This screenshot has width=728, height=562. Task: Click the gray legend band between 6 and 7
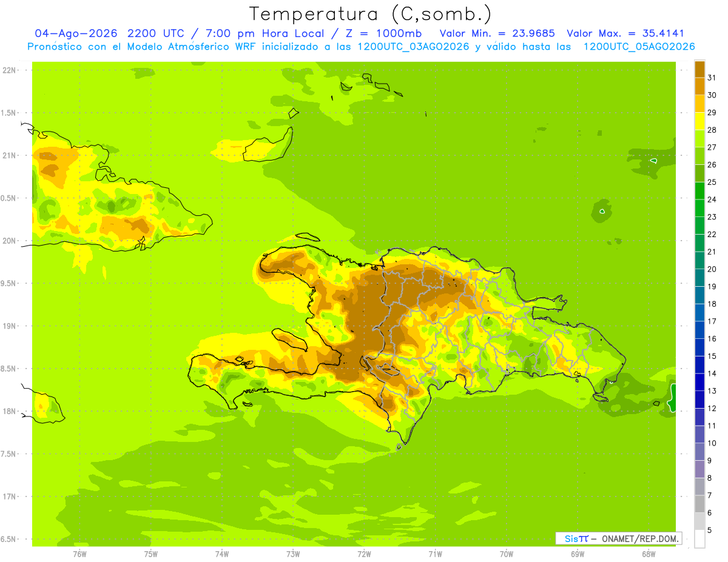[x=699, y=504]
